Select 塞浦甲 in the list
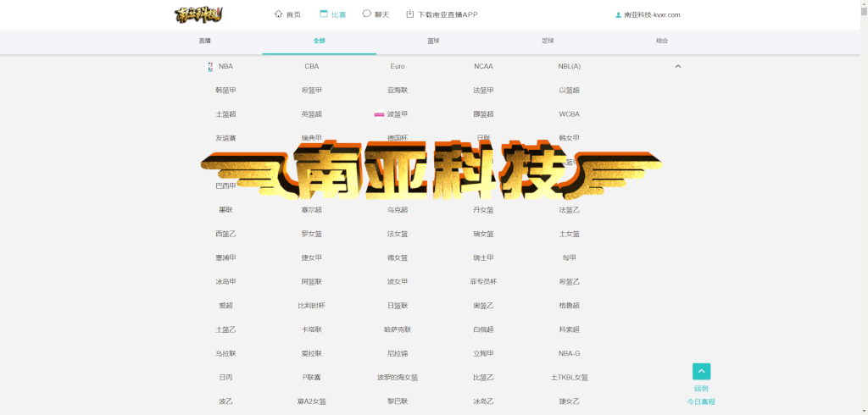The height and width of the screenshot is (415, 868). coord(225,257)
